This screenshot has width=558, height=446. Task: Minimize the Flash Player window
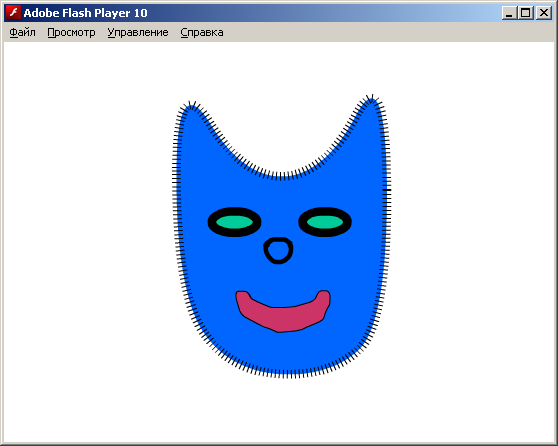(x=509, y=13)
